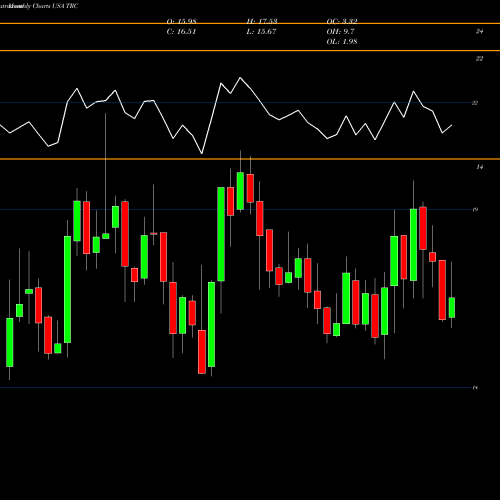
Task: Click the low price value L: 15.67
Action: (x=261, y=32)
